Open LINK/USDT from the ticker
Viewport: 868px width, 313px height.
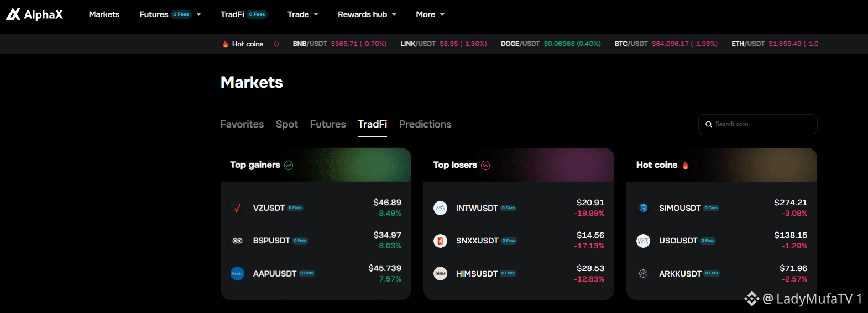(x=443, y=44)
